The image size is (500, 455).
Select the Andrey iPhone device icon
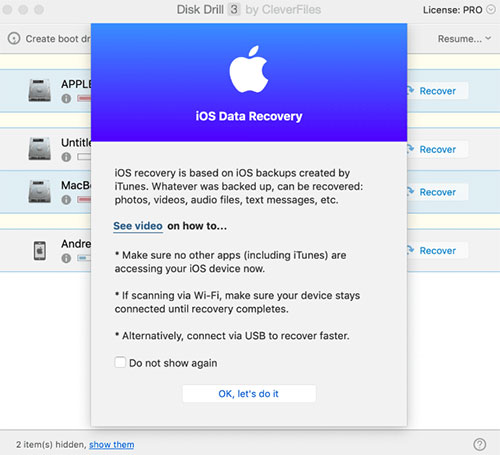coord(40,250)
